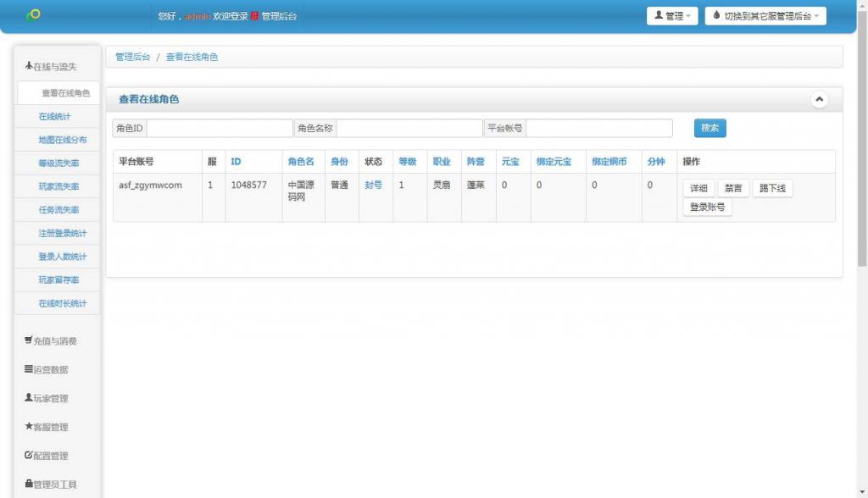Image resolution: width=868 pixels, height=498 pixels.
Task: Open the 玩家管理 sidebar section
Action: [47, 399]
